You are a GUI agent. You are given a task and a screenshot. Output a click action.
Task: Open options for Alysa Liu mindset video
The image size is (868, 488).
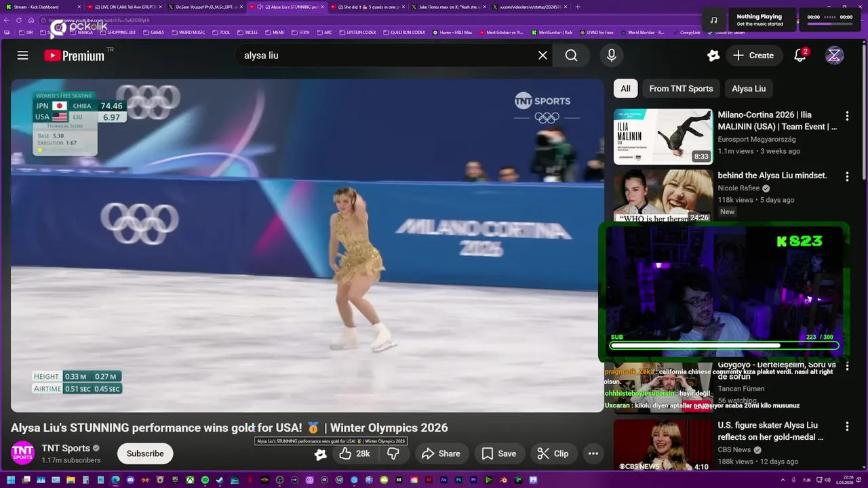[x=847, y=177]
